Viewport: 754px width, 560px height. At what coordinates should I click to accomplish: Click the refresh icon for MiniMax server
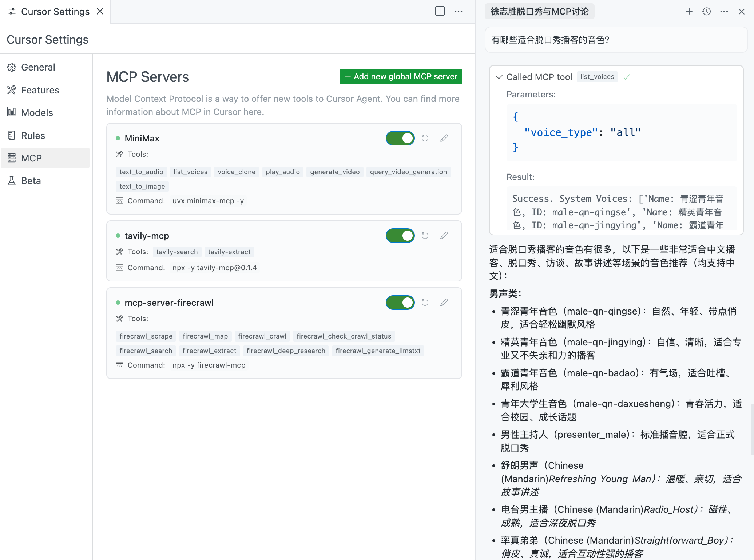[x=425, y=138]
